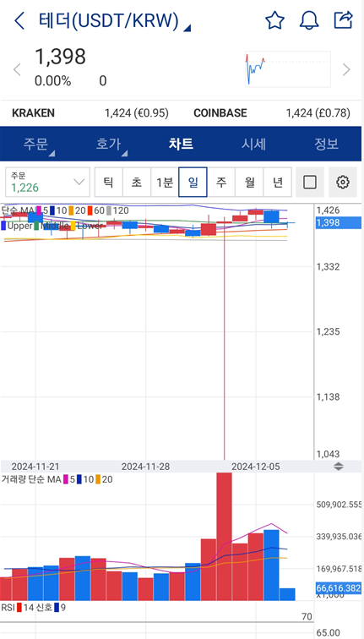Click the 0.00% change value

coord(53,80)
